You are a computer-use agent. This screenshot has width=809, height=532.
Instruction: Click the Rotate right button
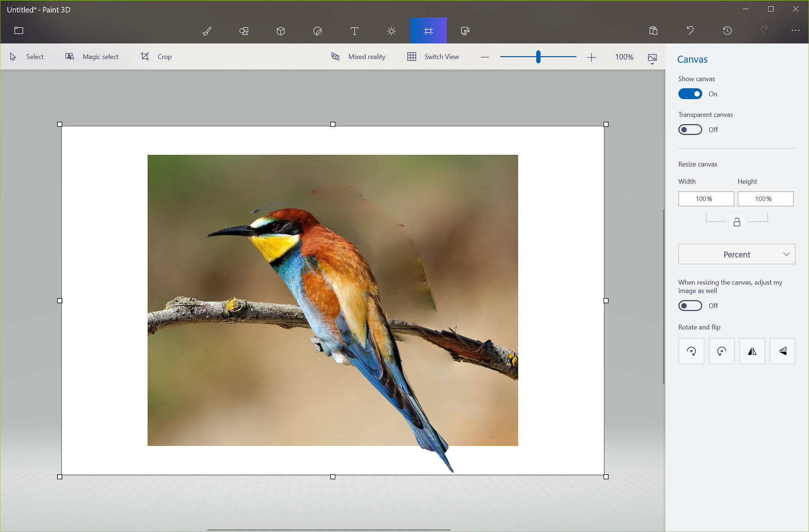691,351
